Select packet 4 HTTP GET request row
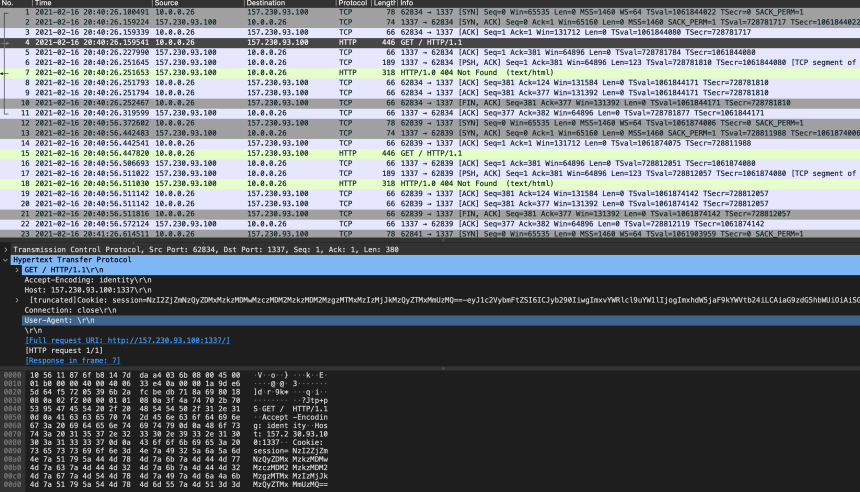 click(430, 42)
